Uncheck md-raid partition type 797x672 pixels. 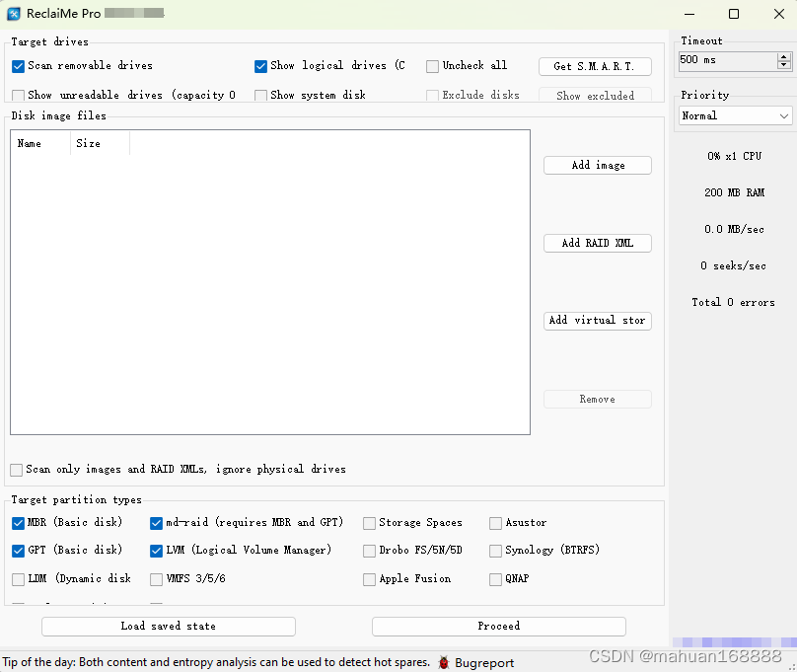157,523
